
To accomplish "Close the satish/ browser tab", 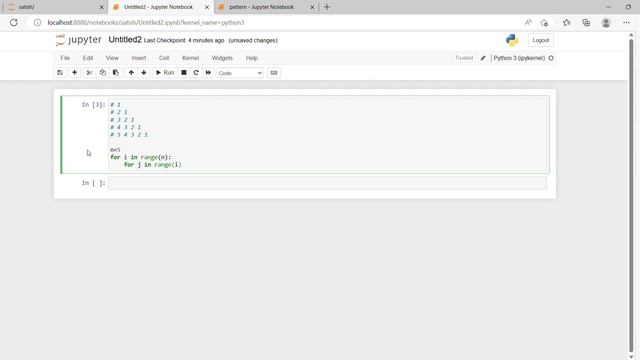I will 102,7.
